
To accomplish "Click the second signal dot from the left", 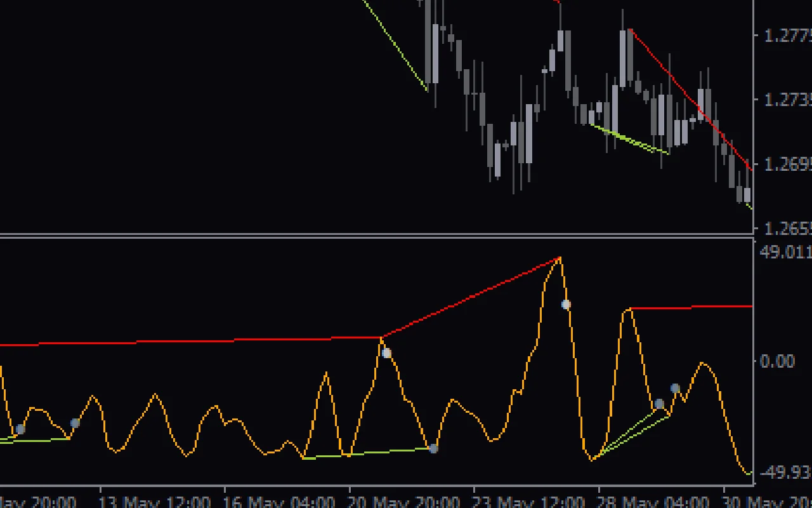I will pos(75,423).
